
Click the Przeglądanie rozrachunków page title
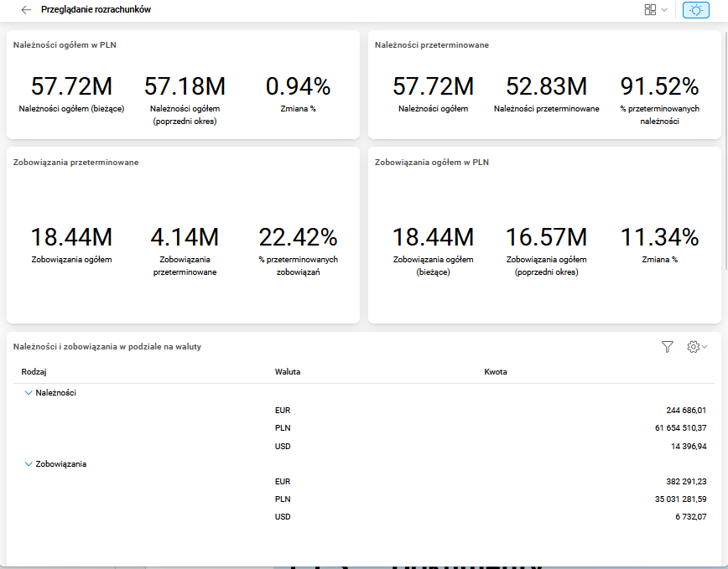[96, 10]
